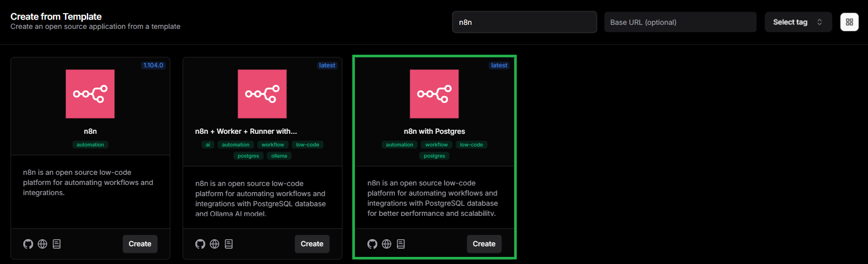Expand the Select tag dropdown
868x264 pixels.
798,22
